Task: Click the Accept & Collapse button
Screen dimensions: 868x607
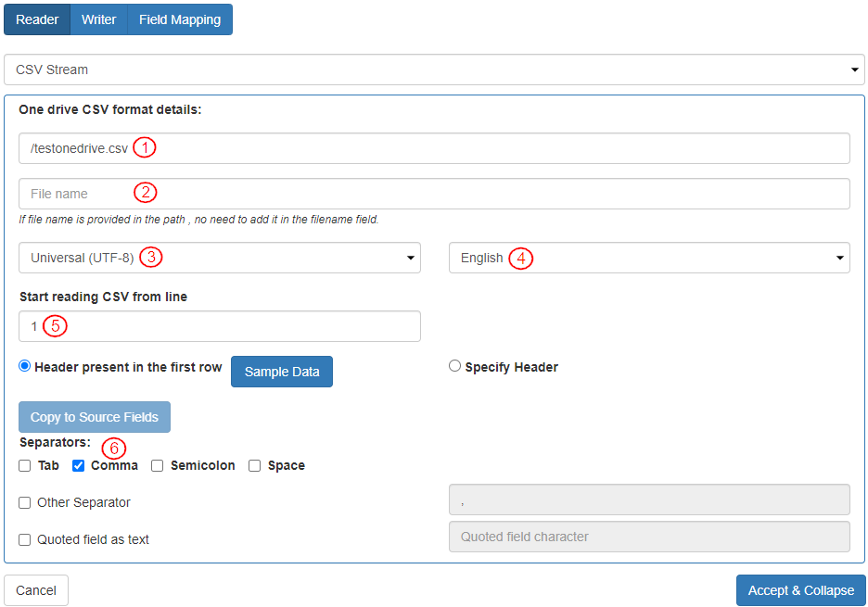Action: coord(800,590)
